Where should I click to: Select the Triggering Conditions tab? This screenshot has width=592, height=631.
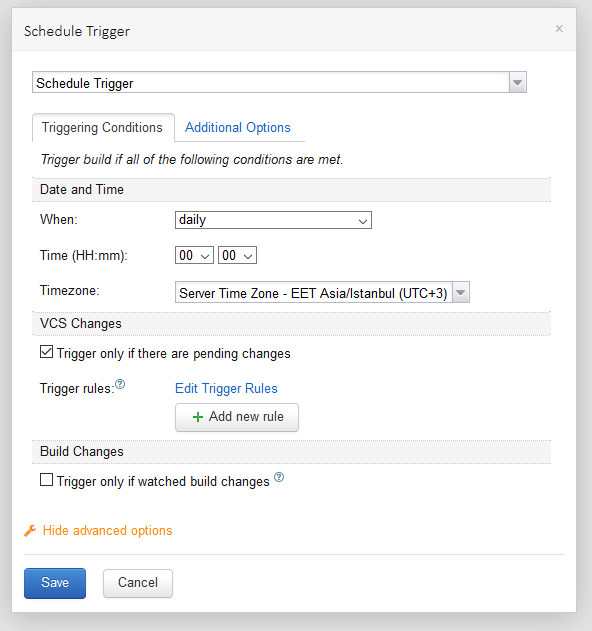tap(103, 128)
